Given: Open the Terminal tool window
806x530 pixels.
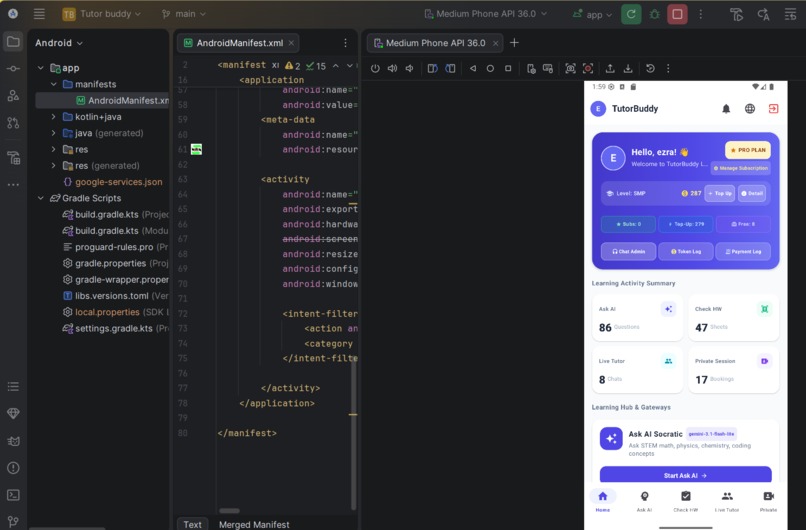Looking at the screenshot, I should [13, 495].
